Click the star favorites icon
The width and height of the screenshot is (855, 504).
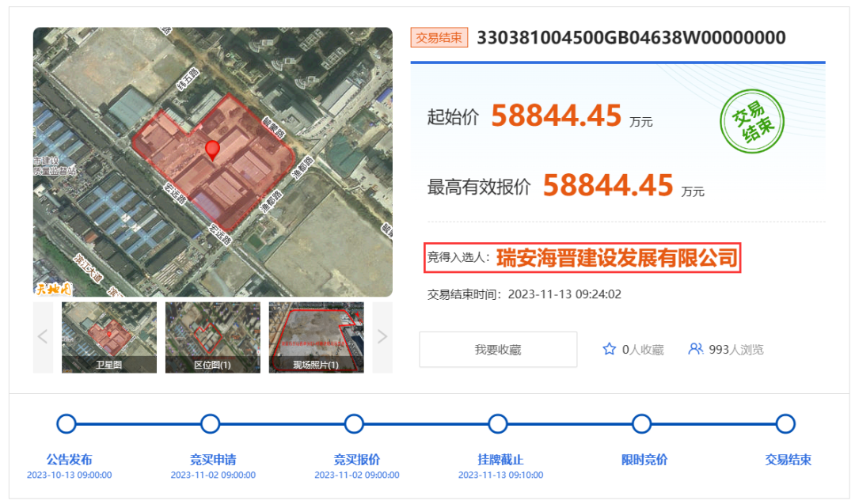[x=609, y=349]
